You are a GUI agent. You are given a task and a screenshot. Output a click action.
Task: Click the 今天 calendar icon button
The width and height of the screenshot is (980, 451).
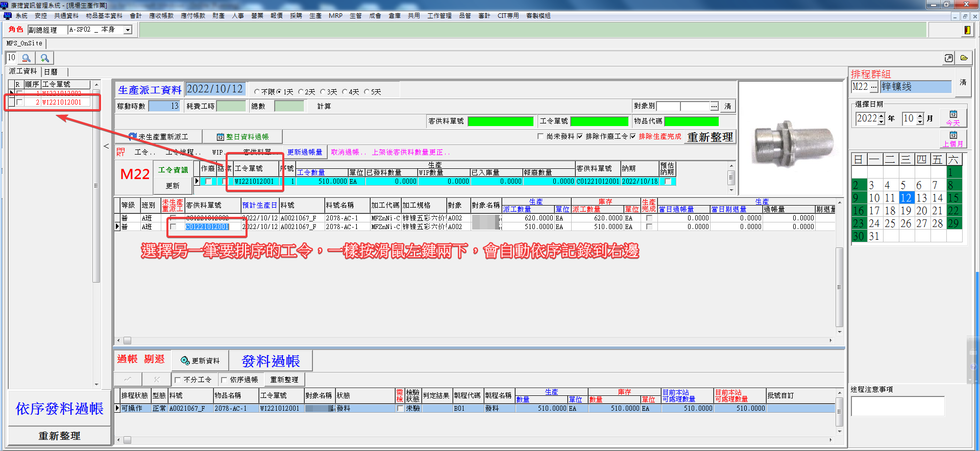(x=953, y=118)
